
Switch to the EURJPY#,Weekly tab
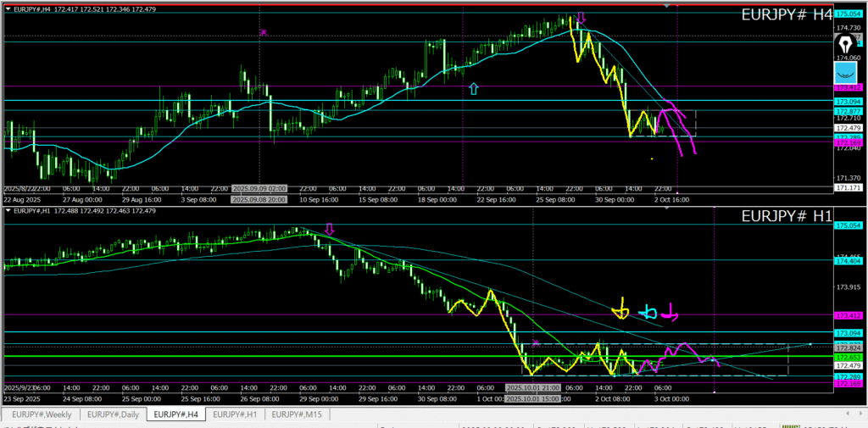click(42, 414)
